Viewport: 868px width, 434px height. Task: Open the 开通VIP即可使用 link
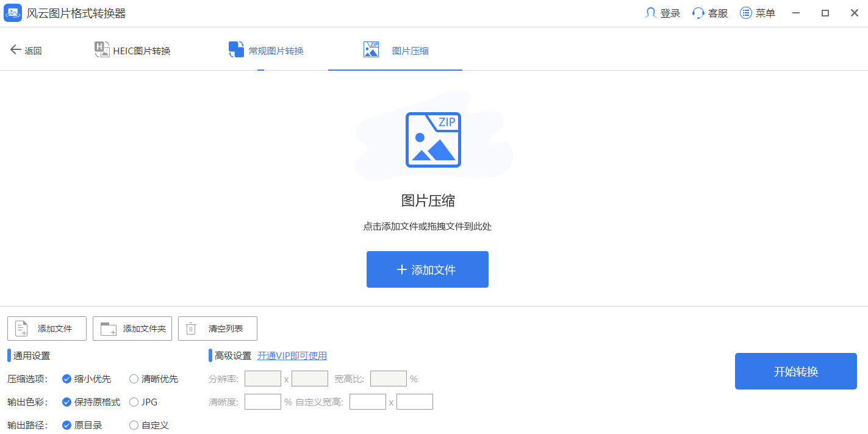[x=292, y=355]
